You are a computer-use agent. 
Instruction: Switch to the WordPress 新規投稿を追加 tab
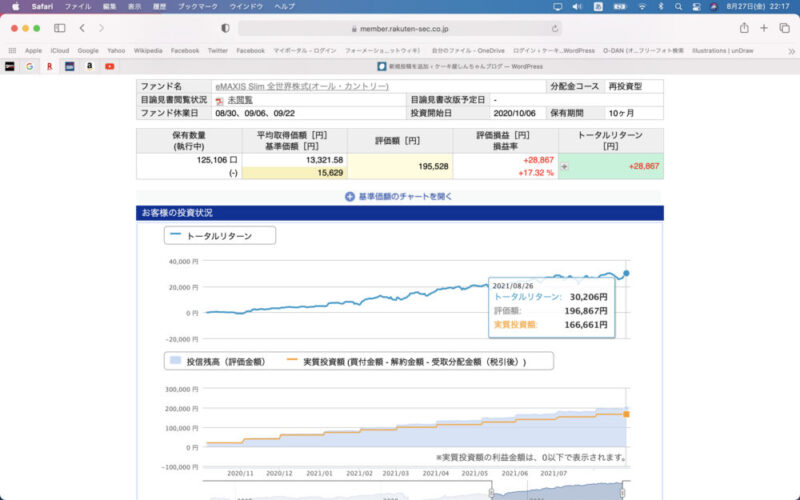point(459,66)
